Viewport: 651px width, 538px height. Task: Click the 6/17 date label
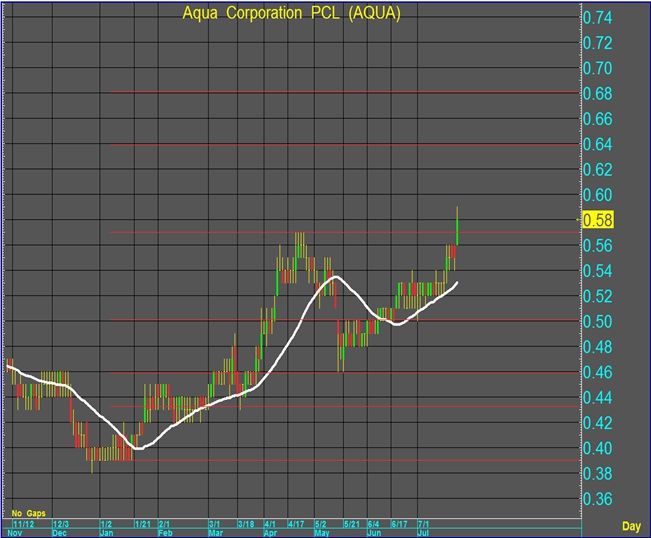399,524
